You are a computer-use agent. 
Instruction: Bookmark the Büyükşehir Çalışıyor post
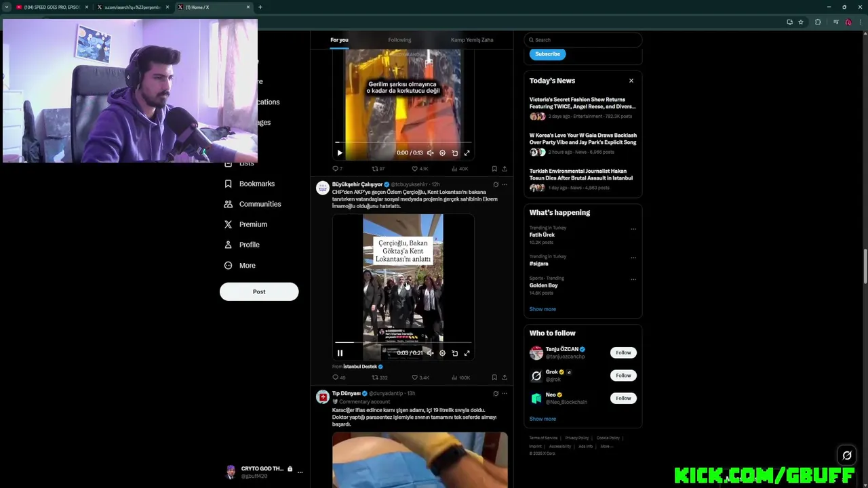pyautogui.click(x=494, y=377)
